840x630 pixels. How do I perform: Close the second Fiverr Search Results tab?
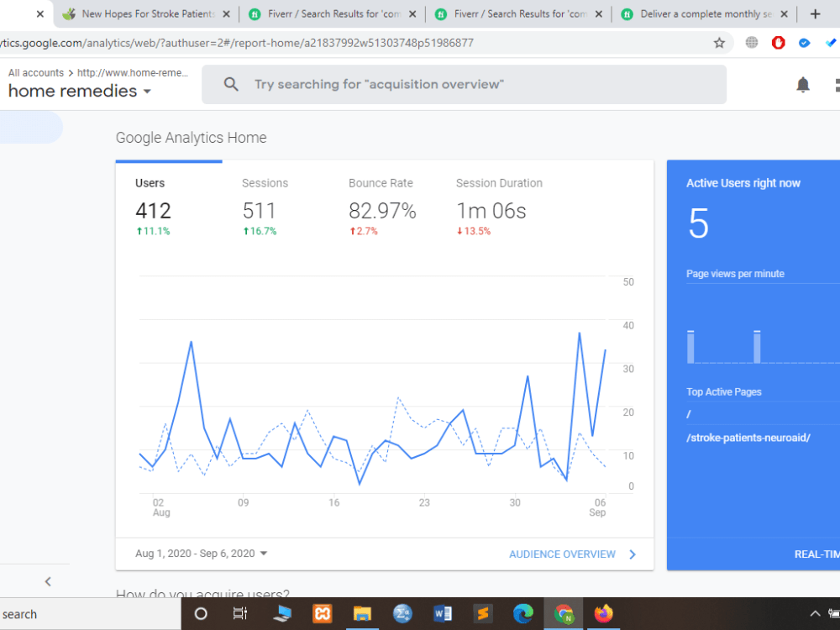point(598,14)
